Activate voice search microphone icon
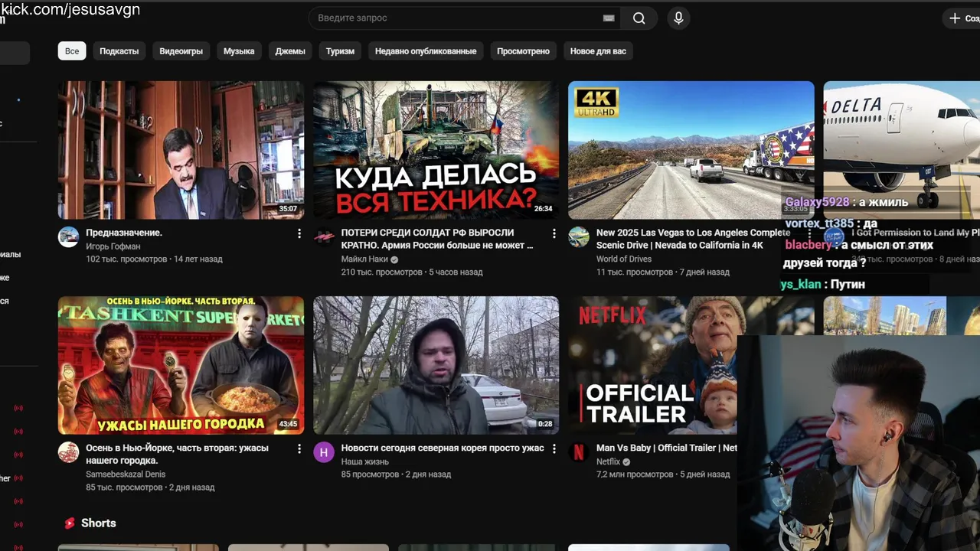 678,18
